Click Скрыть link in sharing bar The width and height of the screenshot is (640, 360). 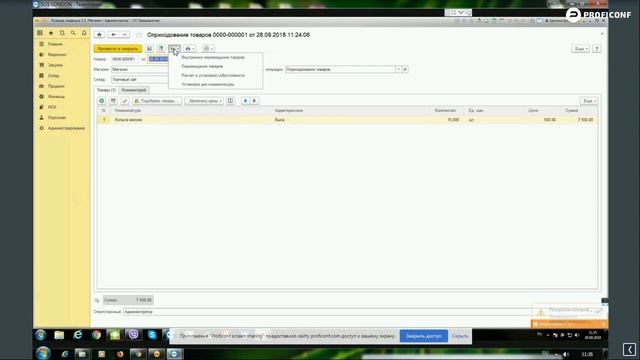pyautogui.click(x=460, y=336)
